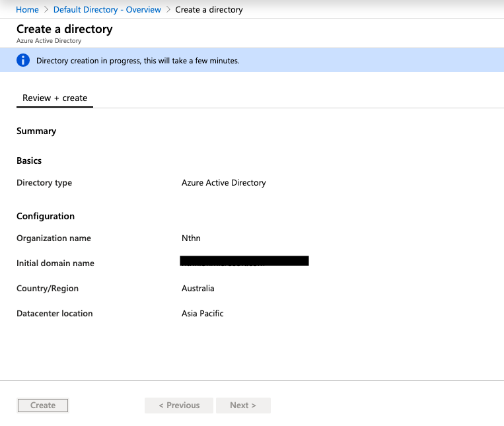This screenshot has height=426, width=504.
Task: Click the < Previous button
Action: point(179,406)
